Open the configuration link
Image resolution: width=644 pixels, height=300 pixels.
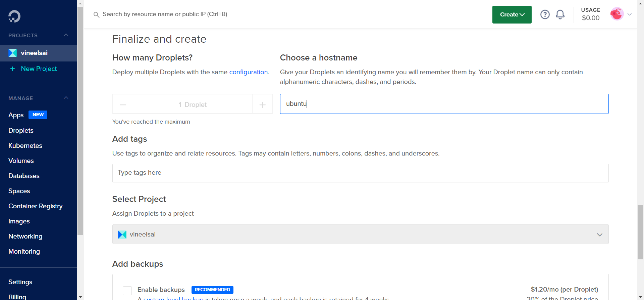[248, 72]
